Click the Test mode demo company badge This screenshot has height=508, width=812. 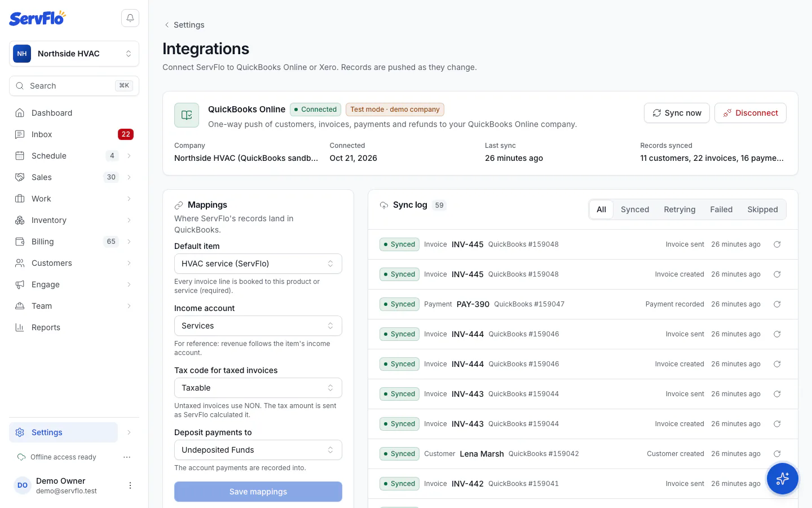click(x=395, y=110)
